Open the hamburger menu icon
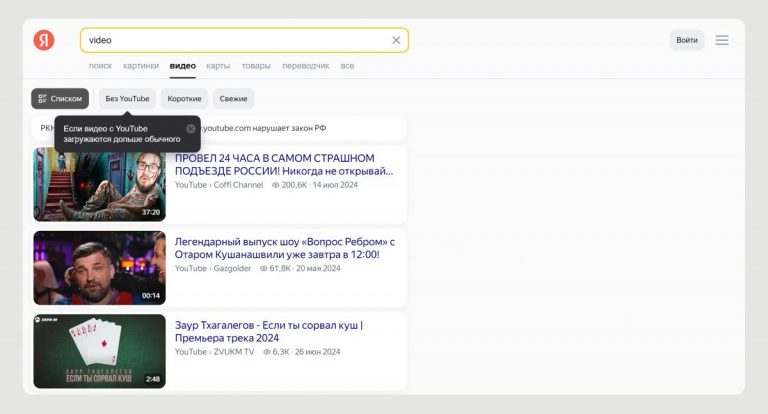 point(722,40)
